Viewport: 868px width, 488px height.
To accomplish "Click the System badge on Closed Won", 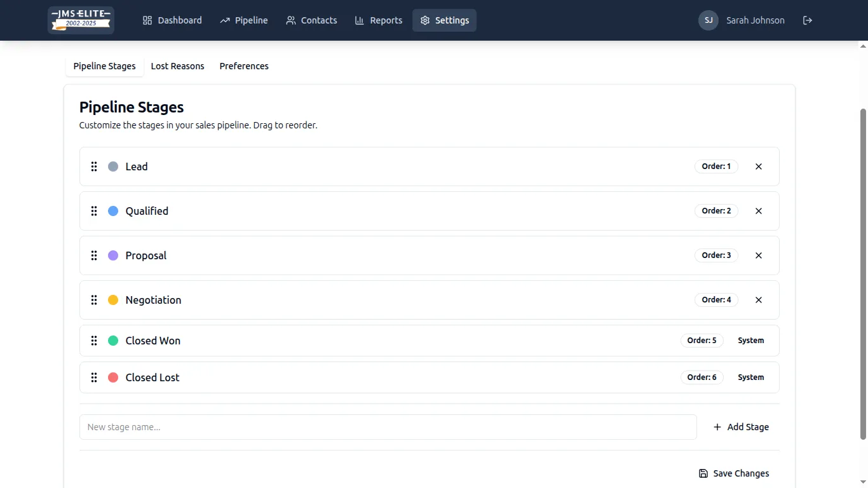I will (751, 341).
